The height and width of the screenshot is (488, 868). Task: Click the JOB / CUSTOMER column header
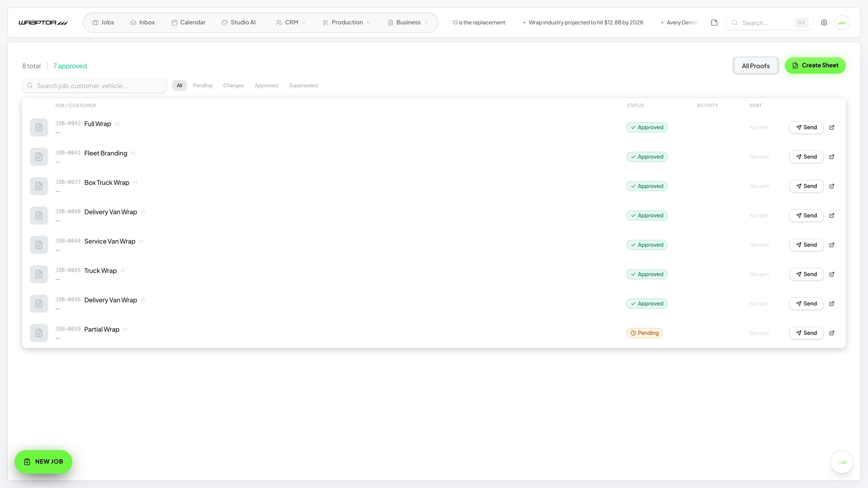pos(75,106)
